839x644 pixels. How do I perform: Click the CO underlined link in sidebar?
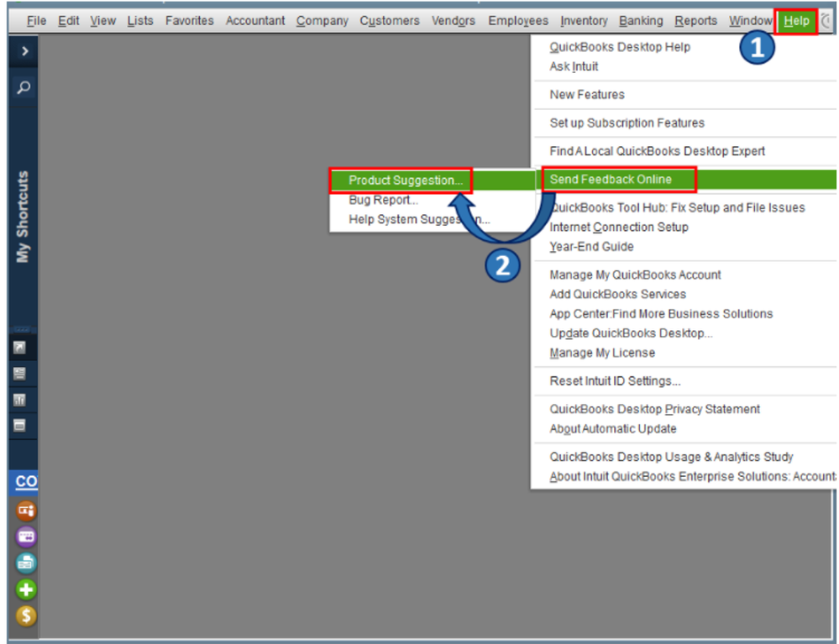click(x=26, y=481)
